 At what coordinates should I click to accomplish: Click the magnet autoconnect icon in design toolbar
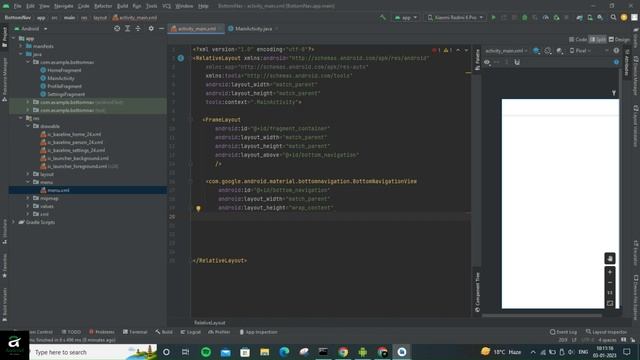click(517, 62)
